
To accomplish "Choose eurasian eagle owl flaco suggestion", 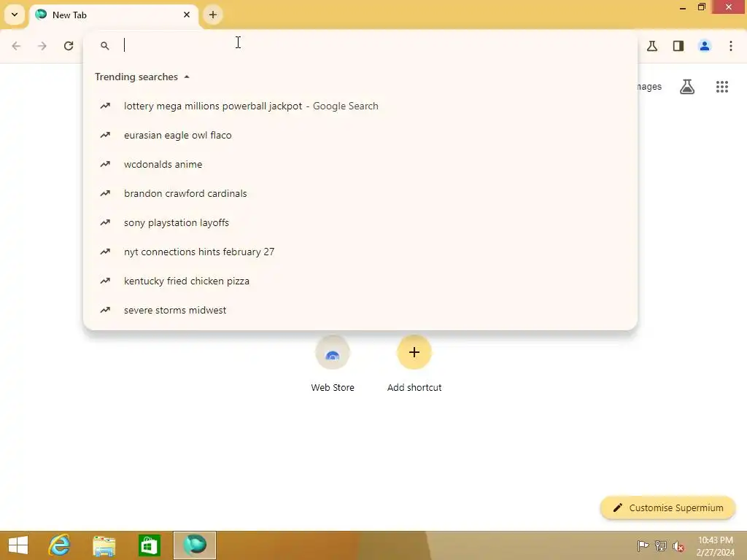I will [x=360, y=135].
